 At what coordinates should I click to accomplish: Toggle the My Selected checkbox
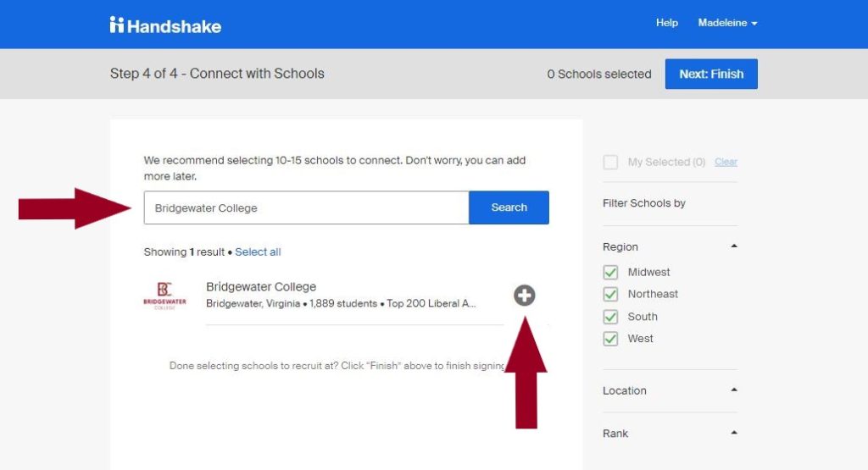610,162
